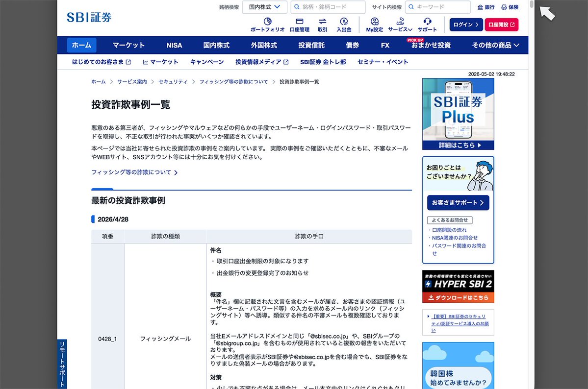Viewport: 588px width, 389px height.
Task: Select the マーケット main navigation tab
Action: click(x=128, y=46)
